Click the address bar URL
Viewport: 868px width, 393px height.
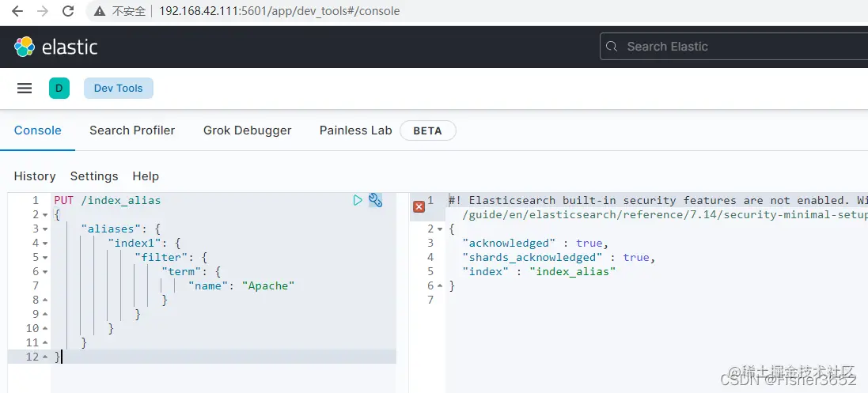(x=279, y=11)
